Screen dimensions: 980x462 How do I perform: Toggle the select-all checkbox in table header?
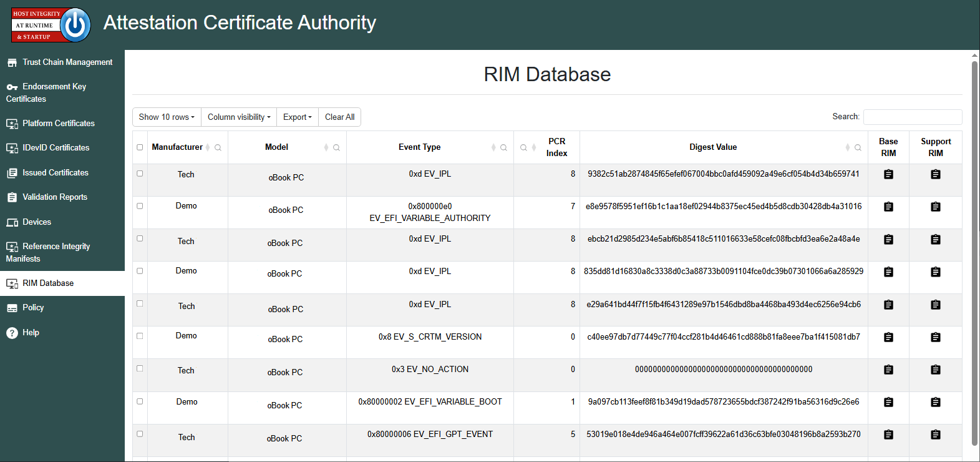[140, 147]
